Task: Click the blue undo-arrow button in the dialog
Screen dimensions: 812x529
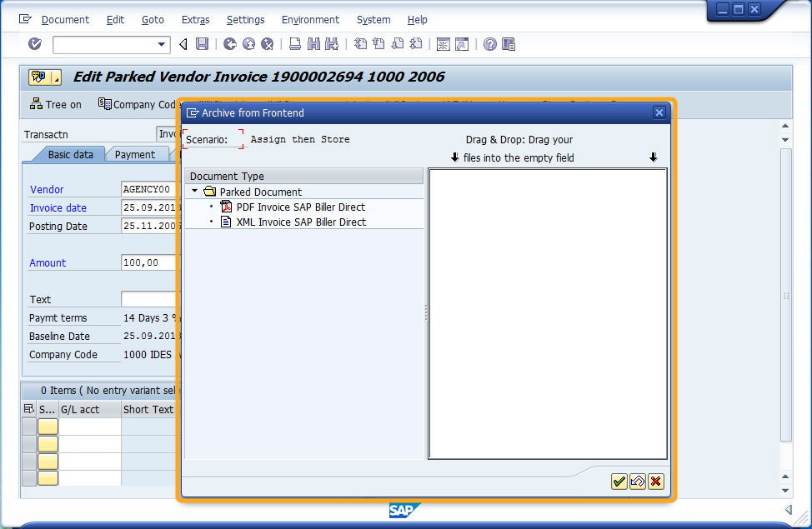Action: (x=638, y=482)
